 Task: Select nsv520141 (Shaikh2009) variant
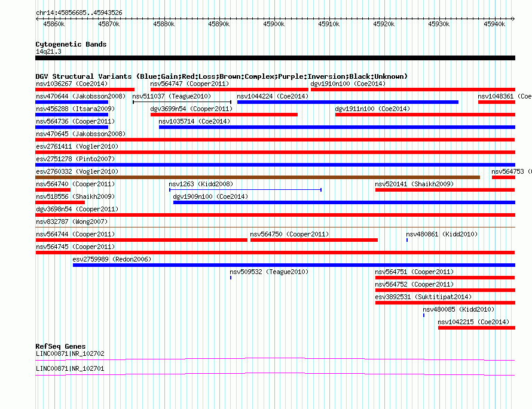click(445, 190)
